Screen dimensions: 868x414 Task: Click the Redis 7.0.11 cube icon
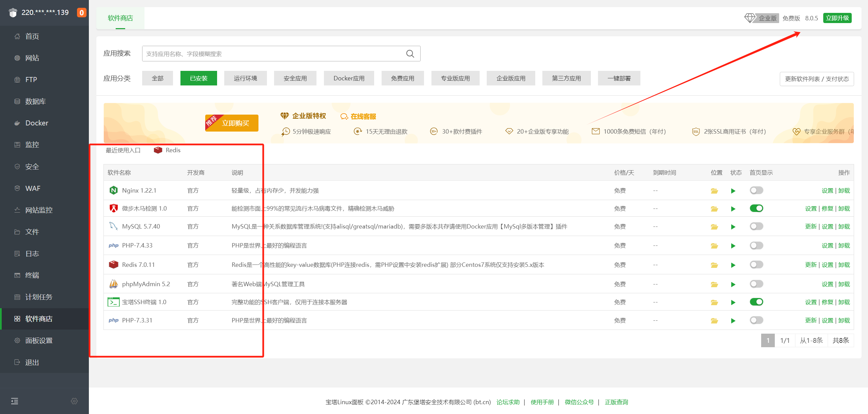114,264
